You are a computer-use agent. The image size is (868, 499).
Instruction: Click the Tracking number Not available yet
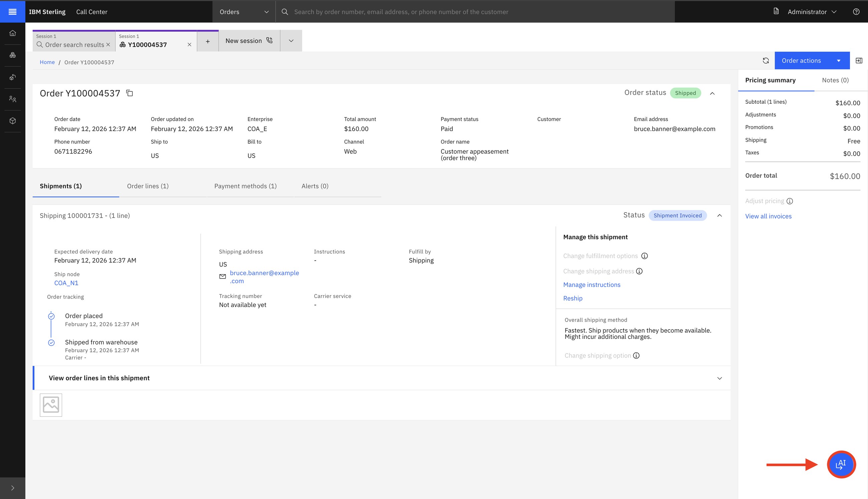[x=242, y=305]
